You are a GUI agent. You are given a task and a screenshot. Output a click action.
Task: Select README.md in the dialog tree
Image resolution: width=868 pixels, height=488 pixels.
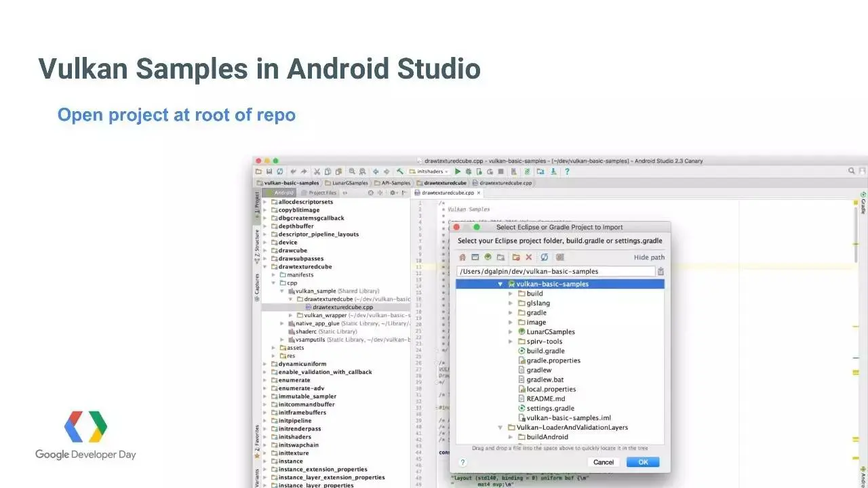click(x=541, y=399)
